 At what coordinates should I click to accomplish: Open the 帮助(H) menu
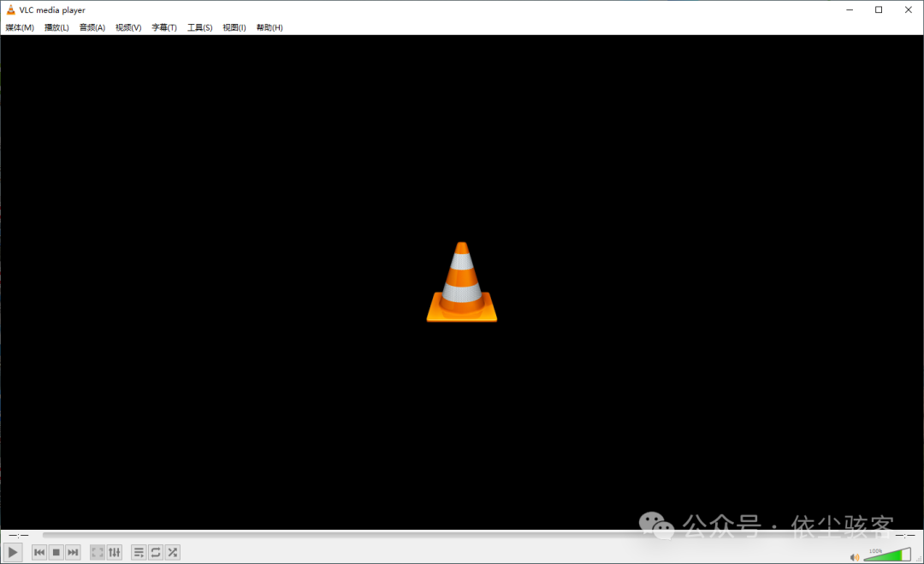pos(269,27)
